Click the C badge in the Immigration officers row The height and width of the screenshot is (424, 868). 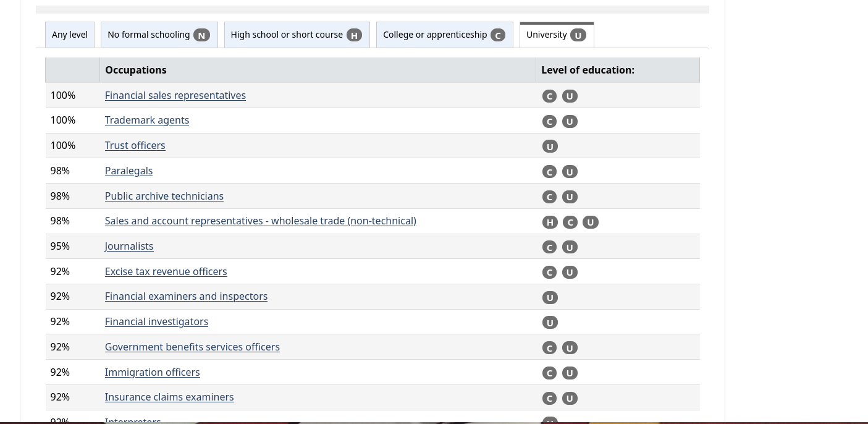[549, 373]
